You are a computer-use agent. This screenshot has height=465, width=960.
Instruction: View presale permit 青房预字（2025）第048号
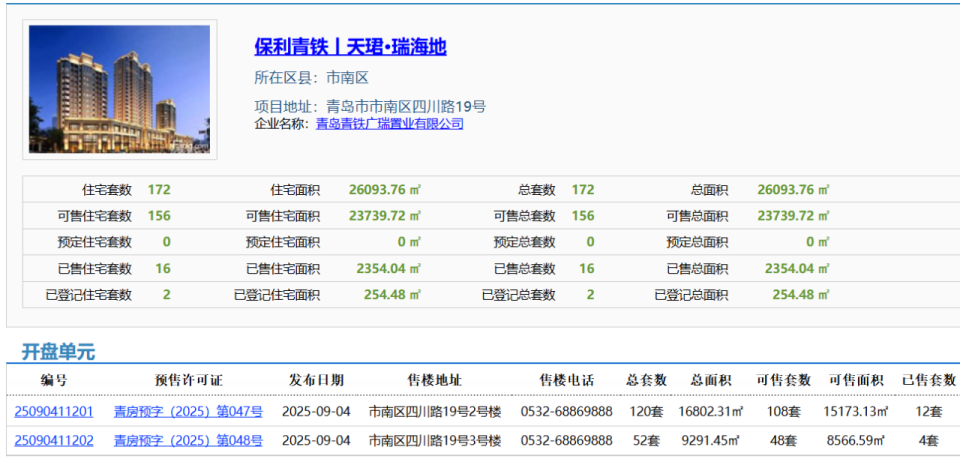(x=188, y=440)
